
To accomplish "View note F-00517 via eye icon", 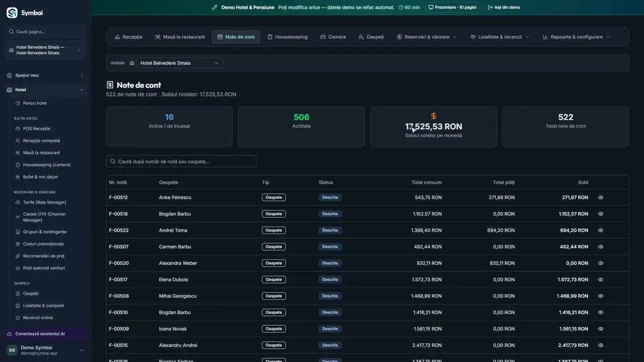I will point(601,280).
